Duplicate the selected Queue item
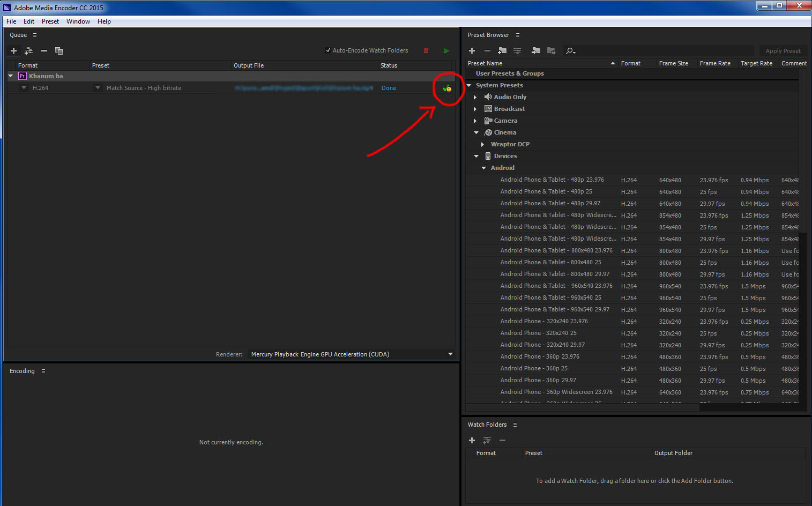The height and width of the screenshot is (506, 812). click(x=59, y=51)
